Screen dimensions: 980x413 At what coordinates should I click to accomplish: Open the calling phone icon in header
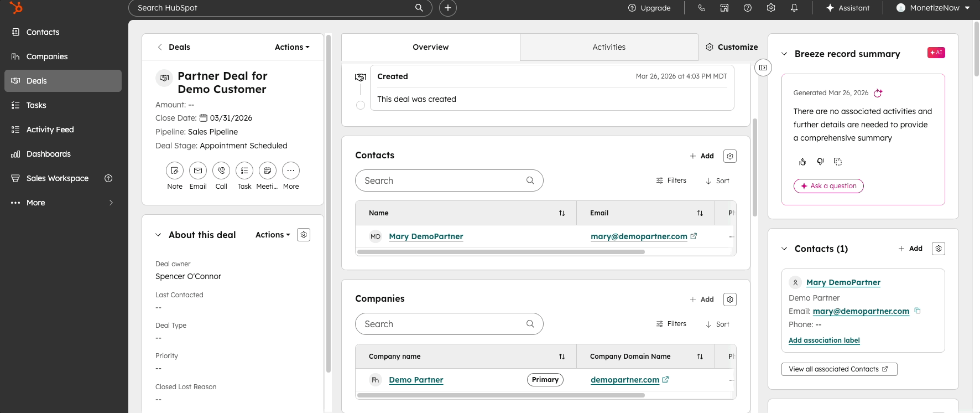click(702, 8)
